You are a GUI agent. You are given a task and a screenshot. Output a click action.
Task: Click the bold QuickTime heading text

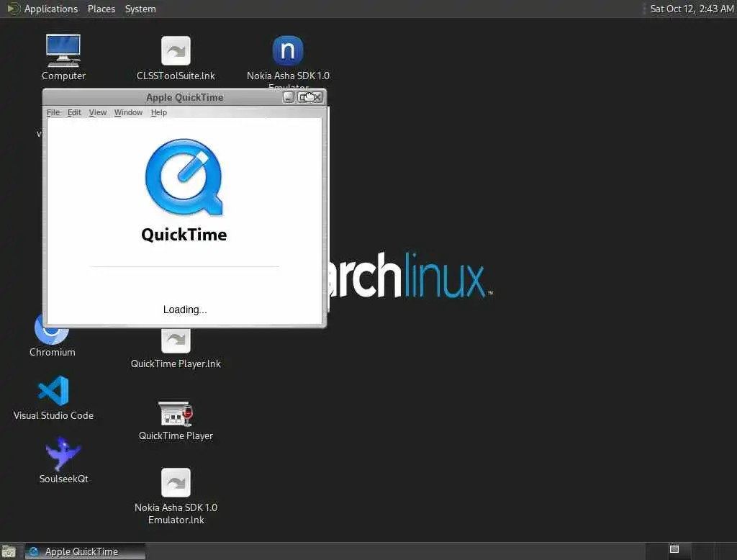(x=184, y=235)
